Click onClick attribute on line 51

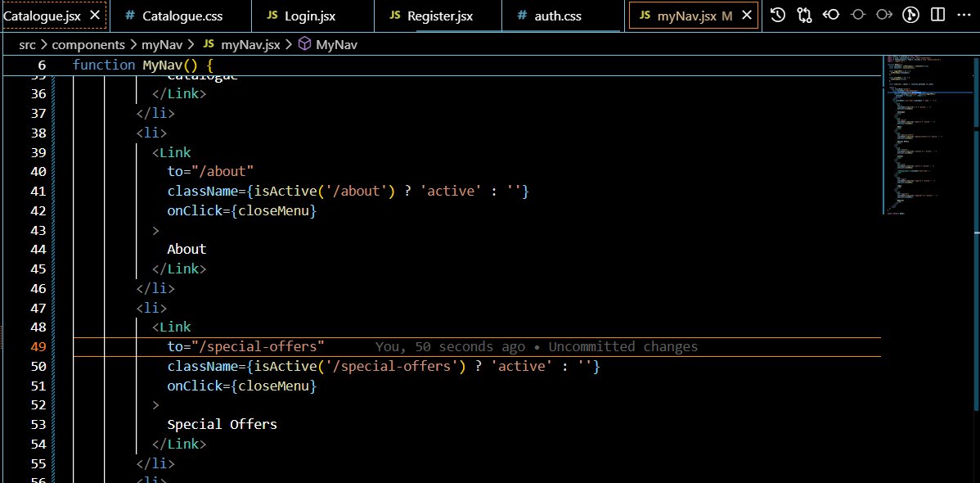click(x=195, y=386)
